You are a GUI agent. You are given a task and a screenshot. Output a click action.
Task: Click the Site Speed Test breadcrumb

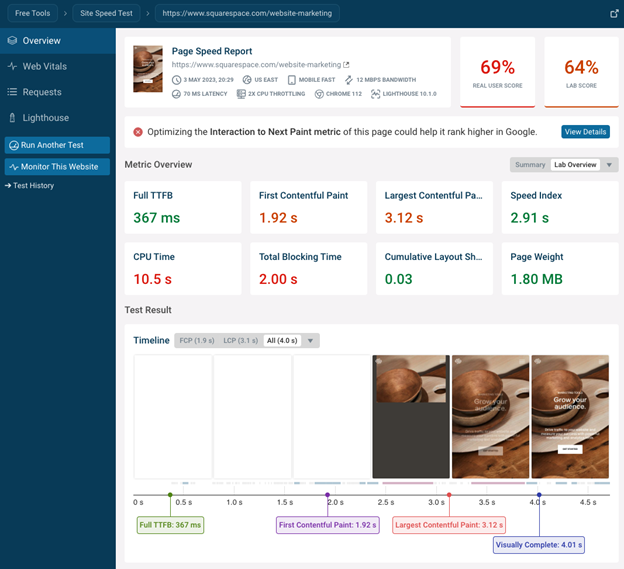click(x=106, y=13)
